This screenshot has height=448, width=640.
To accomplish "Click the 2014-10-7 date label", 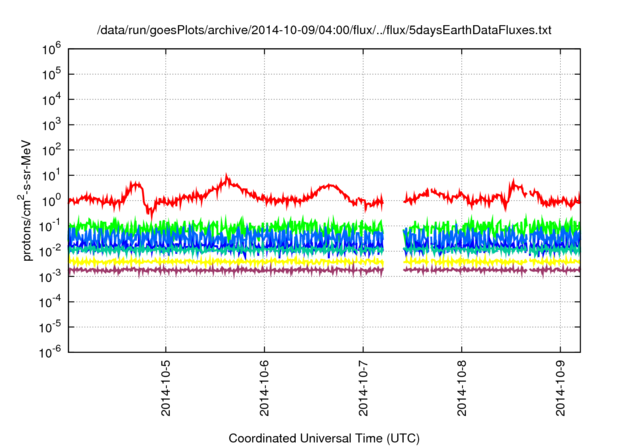I will coord(363,388).
